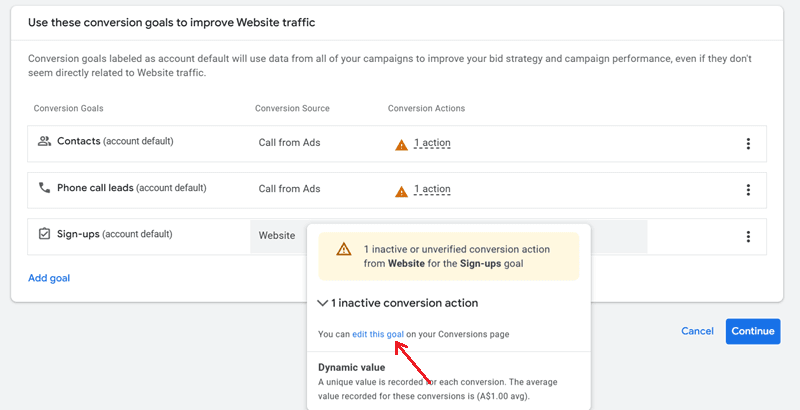The image size is (800, 410).
Task: Click the Contacts row "1 action" link
Action: pos(432,143)
